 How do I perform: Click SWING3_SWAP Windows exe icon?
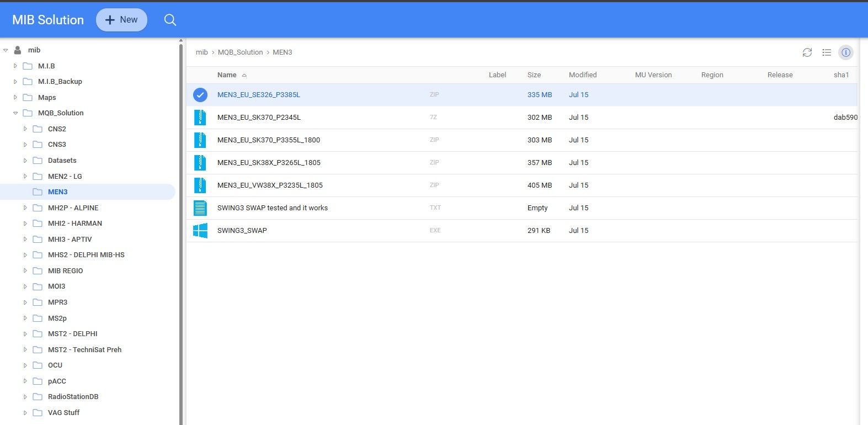(x=200, y=231)
